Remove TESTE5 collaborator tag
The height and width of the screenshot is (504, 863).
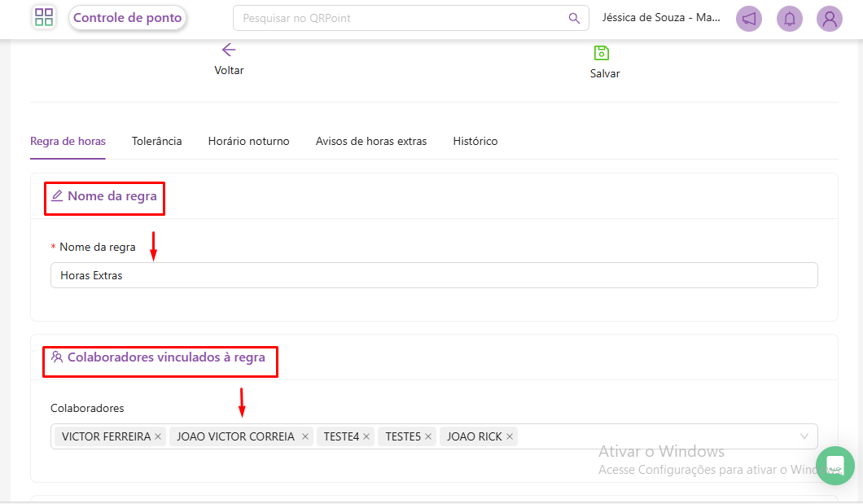point(428,437)
